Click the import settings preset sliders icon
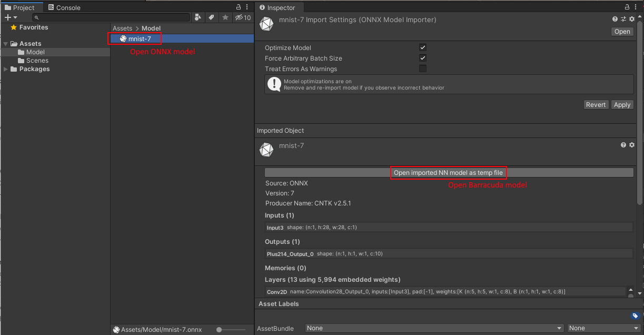The width and height of the screenshot is (644, 335). 623,19
